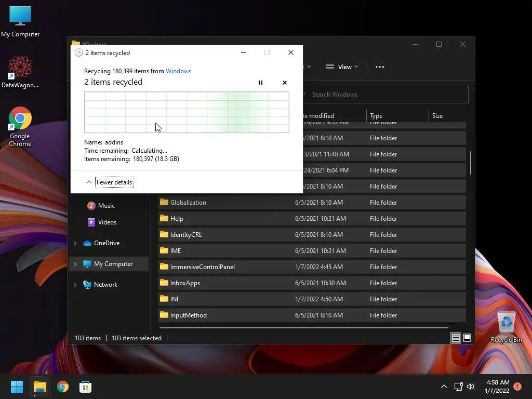Click the InputMethod folder icon

click(x=164, y=315)
